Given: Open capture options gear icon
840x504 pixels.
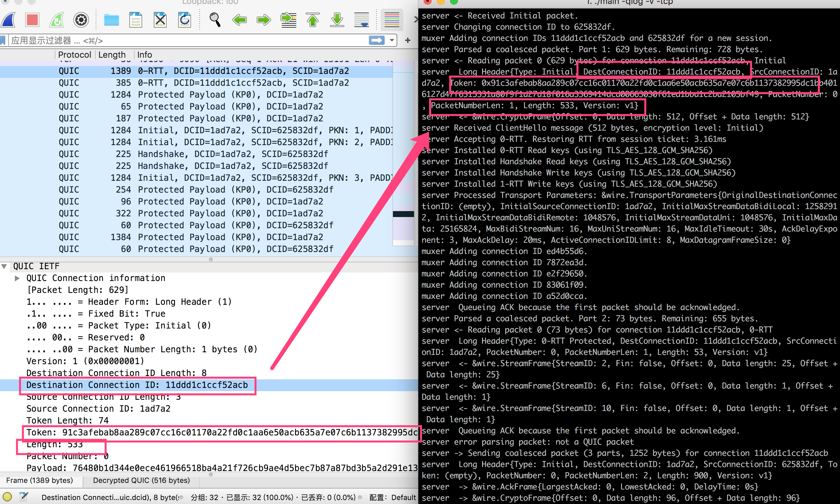Looking at the screenshot, I should coord(81,20).
